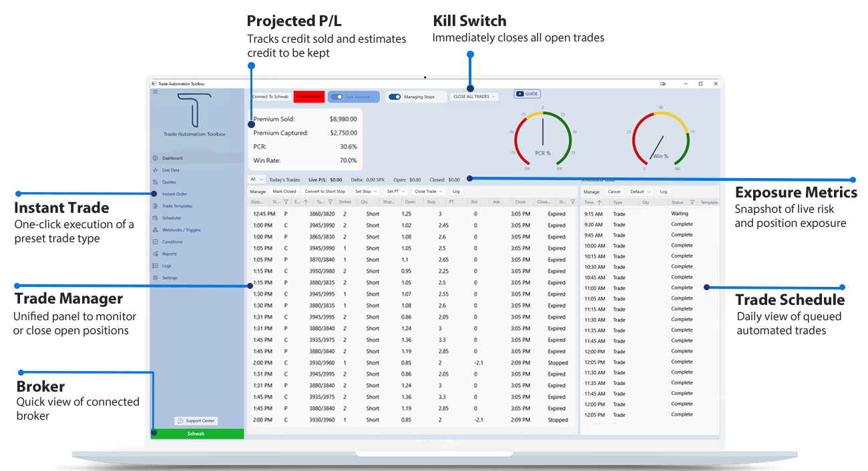
Task: Select Dashboard in the sidebar
Action: 172,158
